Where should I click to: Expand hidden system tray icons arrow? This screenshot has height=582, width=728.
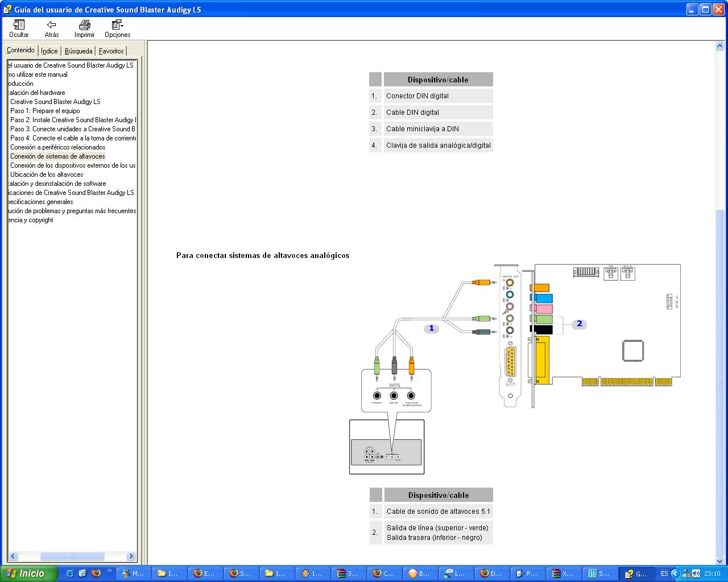pyautogui.click(x=675, y=573)
